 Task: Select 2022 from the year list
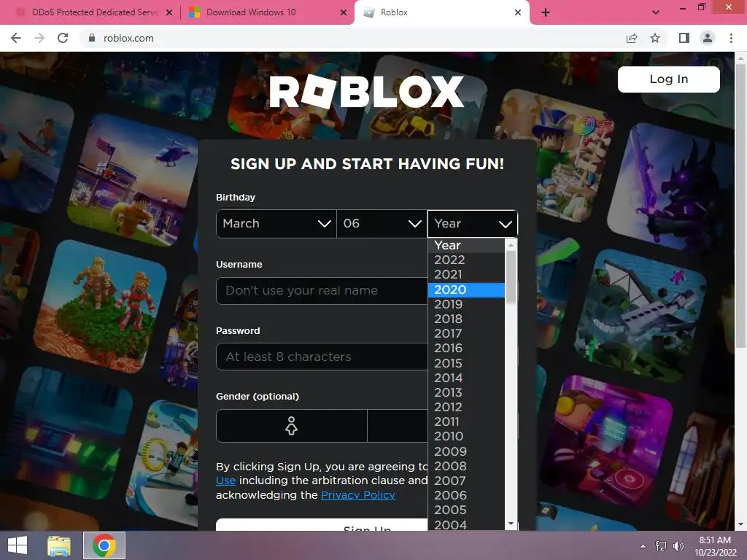[466, 260]
